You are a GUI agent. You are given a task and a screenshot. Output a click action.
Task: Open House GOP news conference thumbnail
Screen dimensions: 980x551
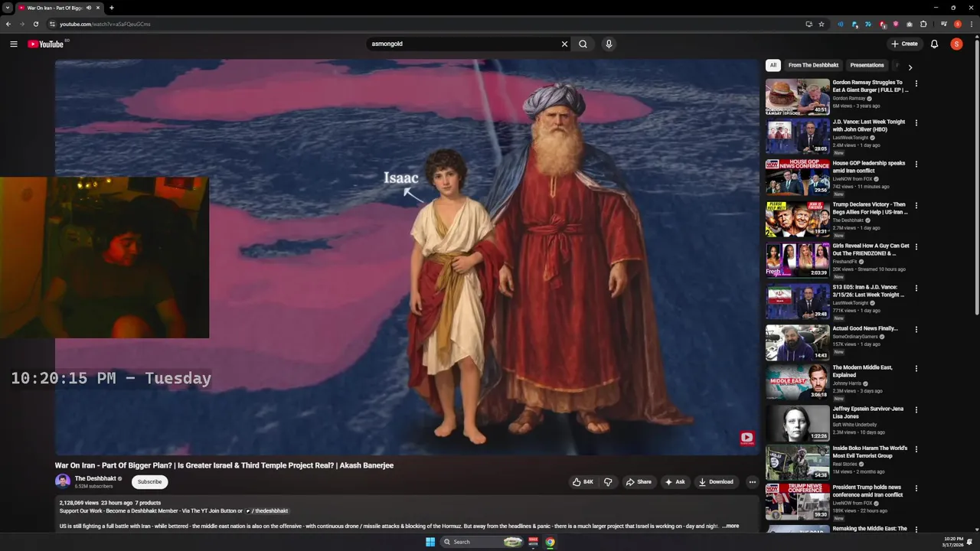(798, 177)
